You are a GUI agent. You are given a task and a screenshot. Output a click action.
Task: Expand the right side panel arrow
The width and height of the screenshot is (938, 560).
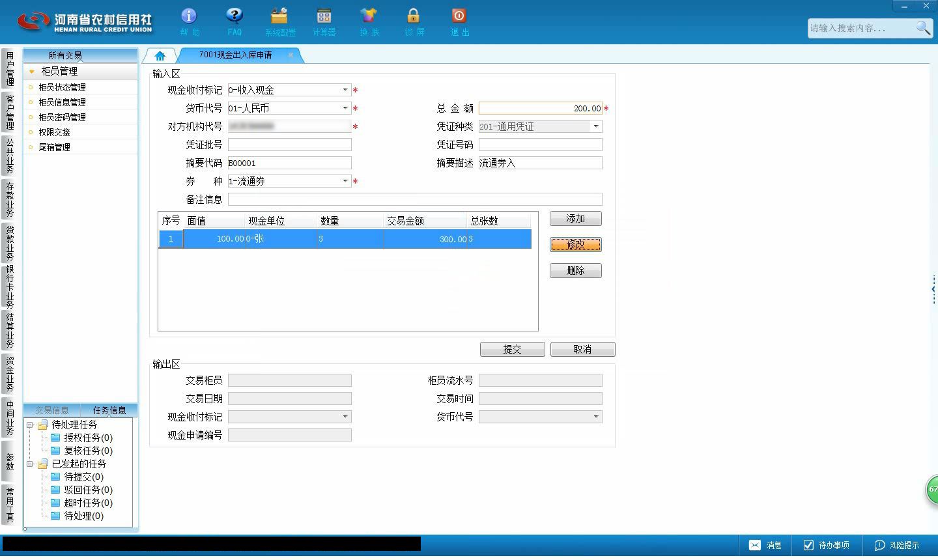(933, 288)
